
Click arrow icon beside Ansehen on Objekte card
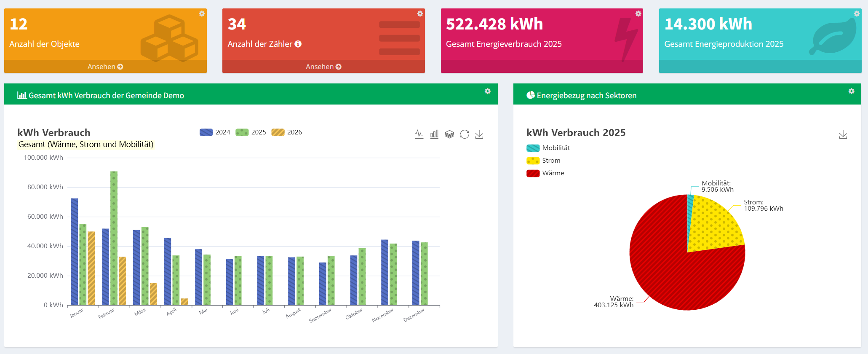pos(120,67)
